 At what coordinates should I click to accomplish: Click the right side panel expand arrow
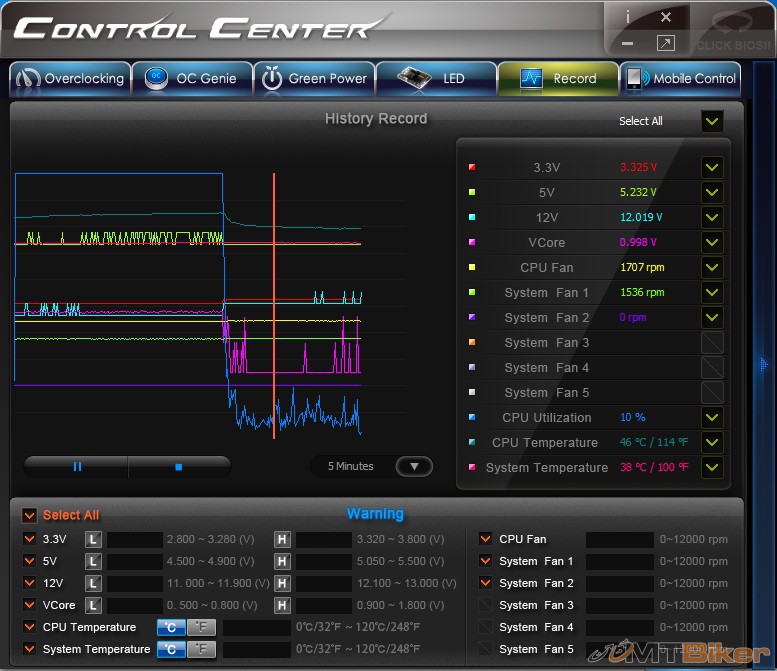click(x=766, y=364)
